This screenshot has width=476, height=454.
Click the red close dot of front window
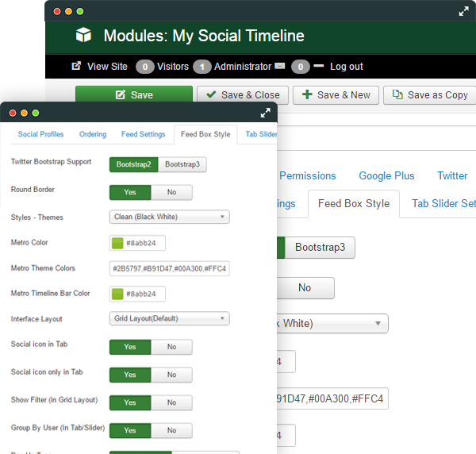point(13,113)
